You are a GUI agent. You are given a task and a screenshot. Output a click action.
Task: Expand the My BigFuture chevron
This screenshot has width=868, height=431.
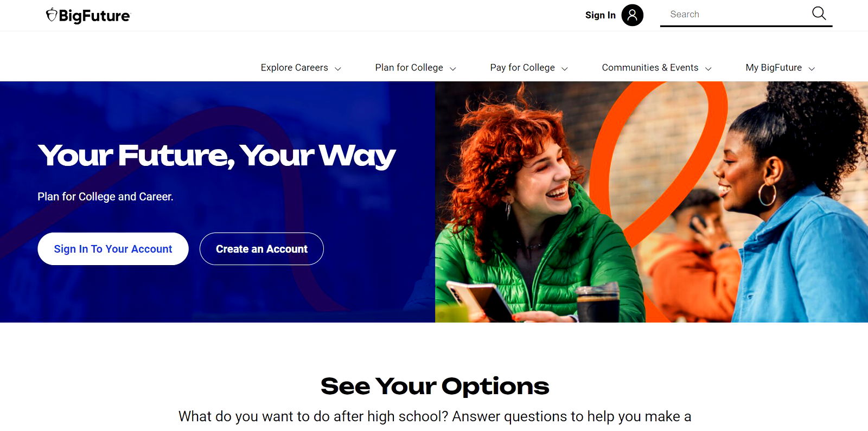point(812,69)
